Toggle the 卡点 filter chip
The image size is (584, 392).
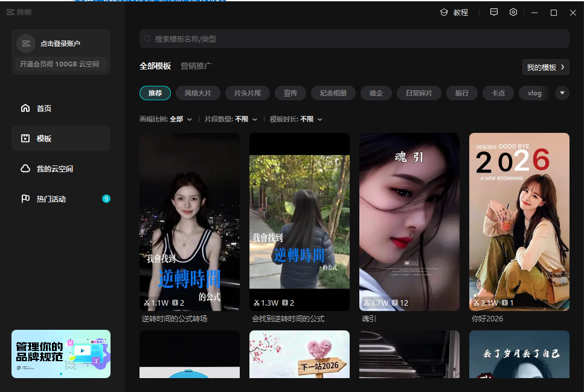[x=498, y=92]
